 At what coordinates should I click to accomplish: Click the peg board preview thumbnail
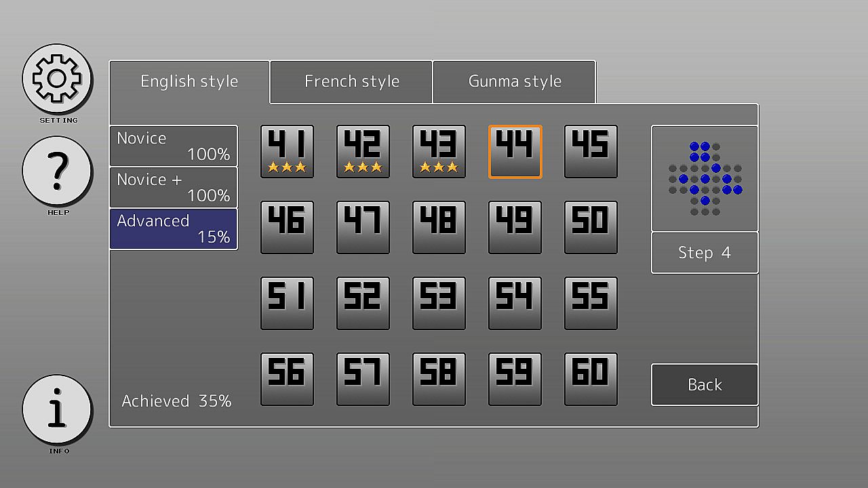(705, 178)
